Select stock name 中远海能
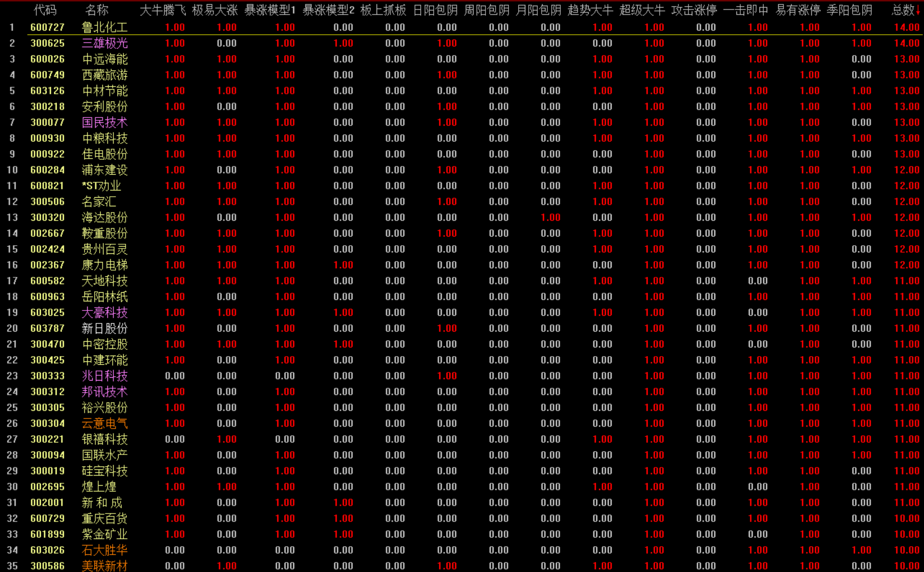Screen dimensions: 924x572 click(105, 59)
